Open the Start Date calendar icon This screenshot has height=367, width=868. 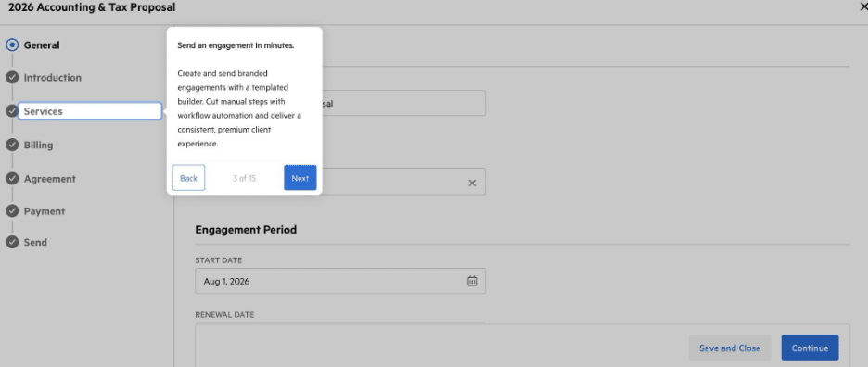(472, 281)
